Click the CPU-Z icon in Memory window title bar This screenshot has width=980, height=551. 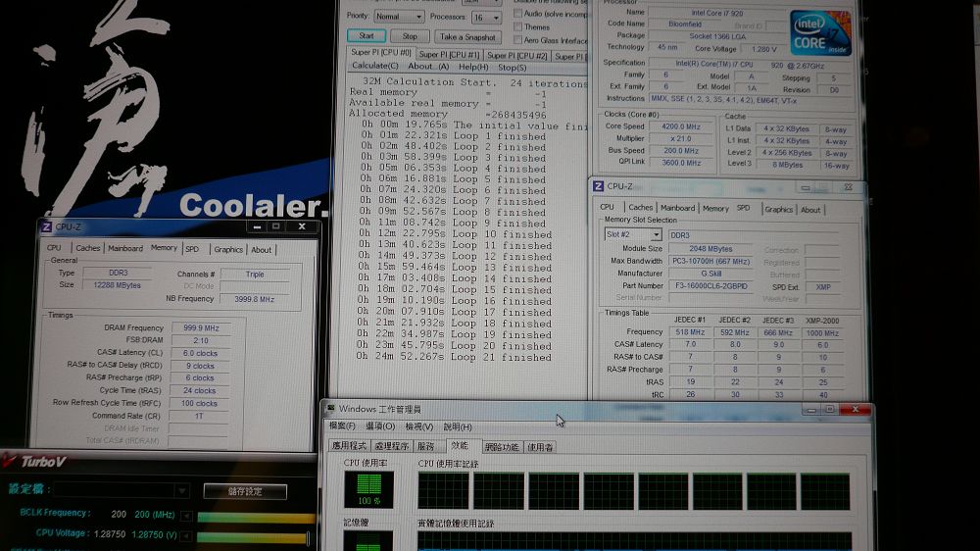46,227
